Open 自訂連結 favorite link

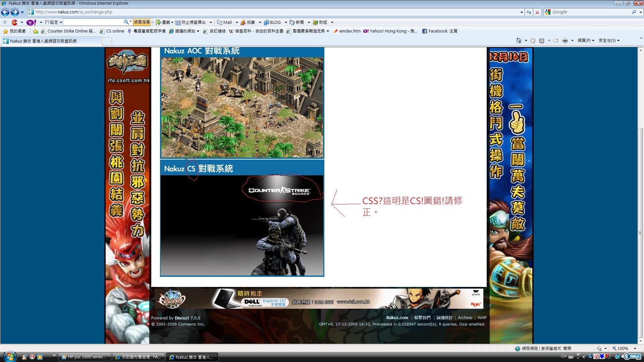pyautogui.click(x=214, y=31)
